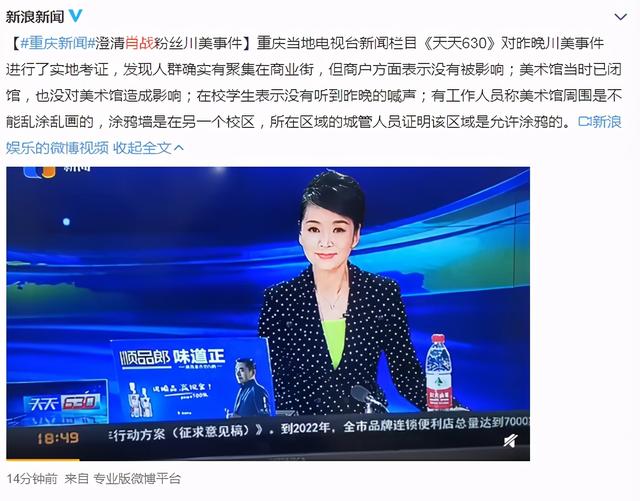Image resolution: width=640 pixels, height=501 pixels.
Task: Click the 18:49 clock display in video
Action: [58, 439]
